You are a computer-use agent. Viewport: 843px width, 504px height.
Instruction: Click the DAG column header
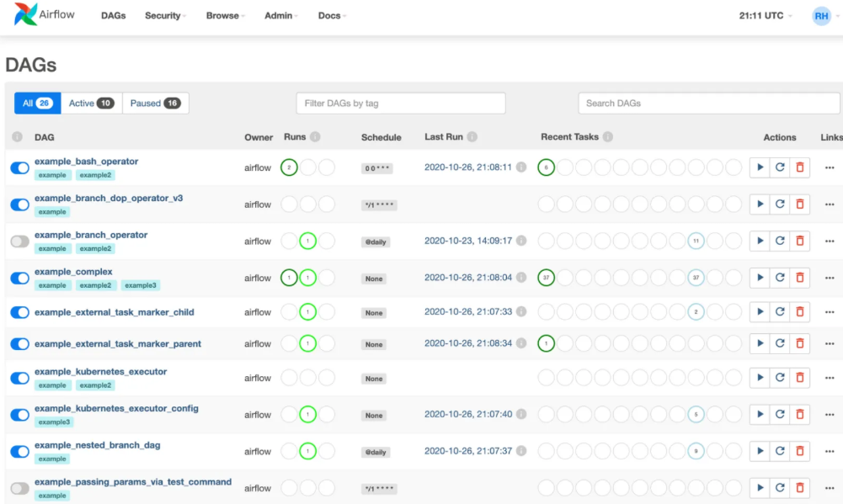44,137
